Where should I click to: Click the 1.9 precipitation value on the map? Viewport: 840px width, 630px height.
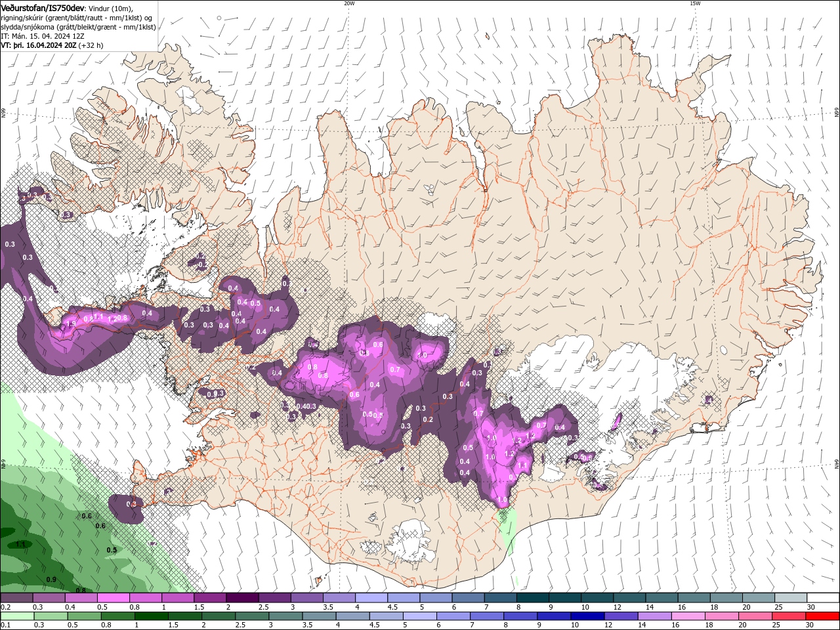(x=71, y=324)
